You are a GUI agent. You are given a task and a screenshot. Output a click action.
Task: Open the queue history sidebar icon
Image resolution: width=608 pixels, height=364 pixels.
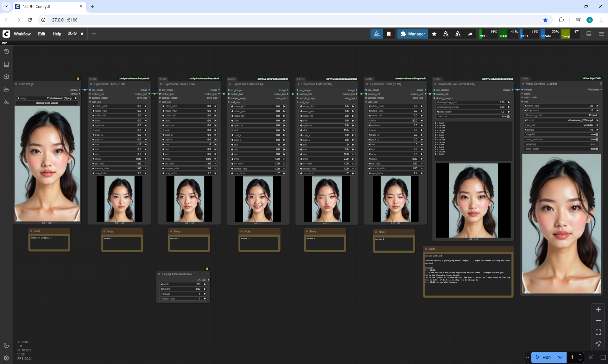click(6, 52)
